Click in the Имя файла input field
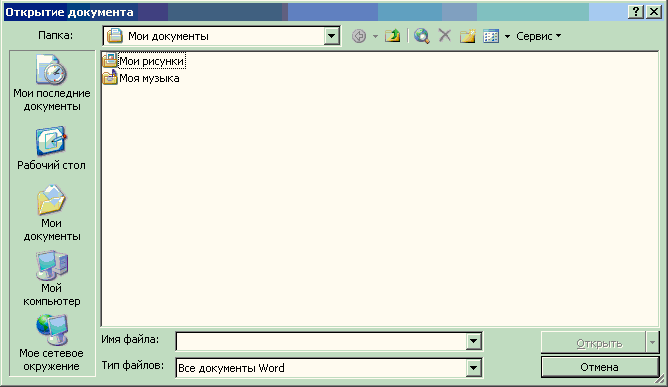This screenshot has height=387, width=668. click(x=321, y=341)
